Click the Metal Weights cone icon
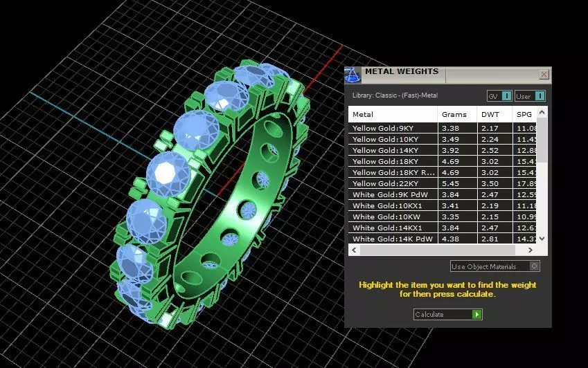Screen dimensions: 588x368 pos(352,75)
